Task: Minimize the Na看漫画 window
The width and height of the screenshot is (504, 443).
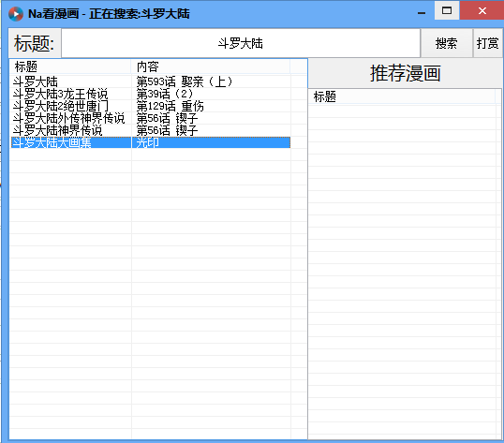Action: tap(422, 13)
